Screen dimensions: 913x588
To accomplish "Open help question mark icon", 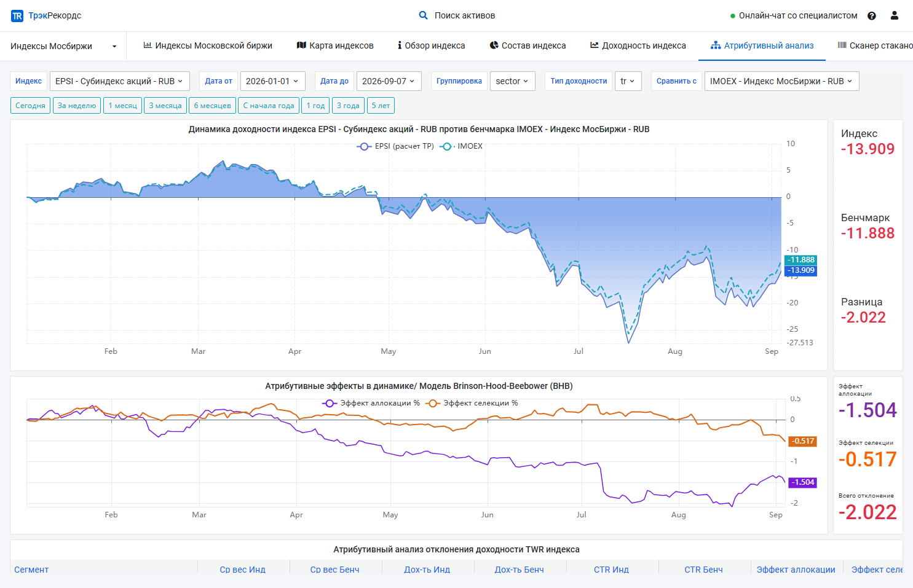I will (871, 16).
